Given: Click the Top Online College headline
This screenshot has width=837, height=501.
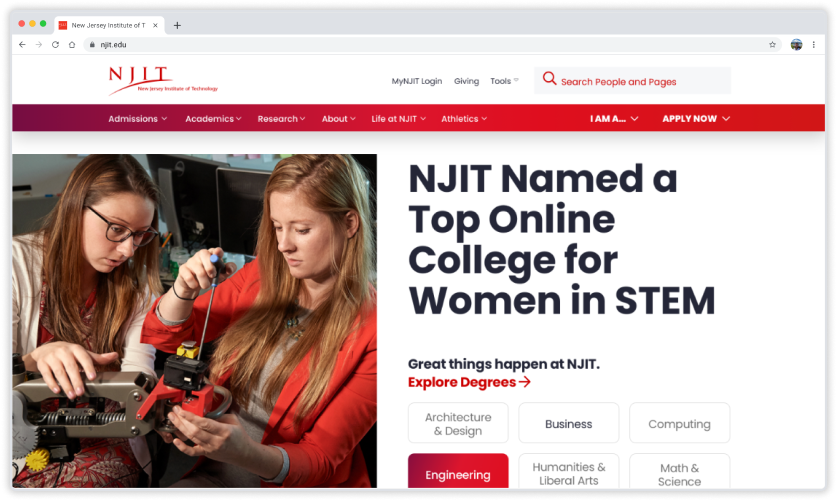Looking at the screenshot, I should [562, 240].
